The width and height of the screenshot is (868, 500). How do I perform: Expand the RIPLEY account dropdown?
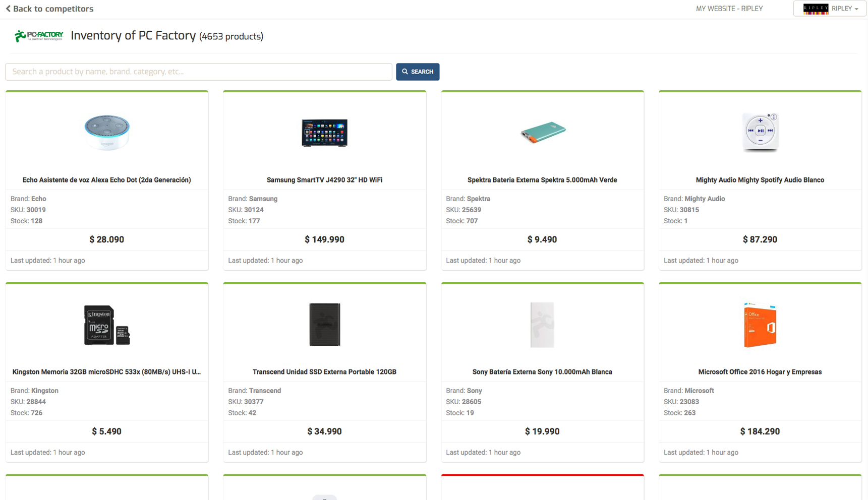coord(844,9)
